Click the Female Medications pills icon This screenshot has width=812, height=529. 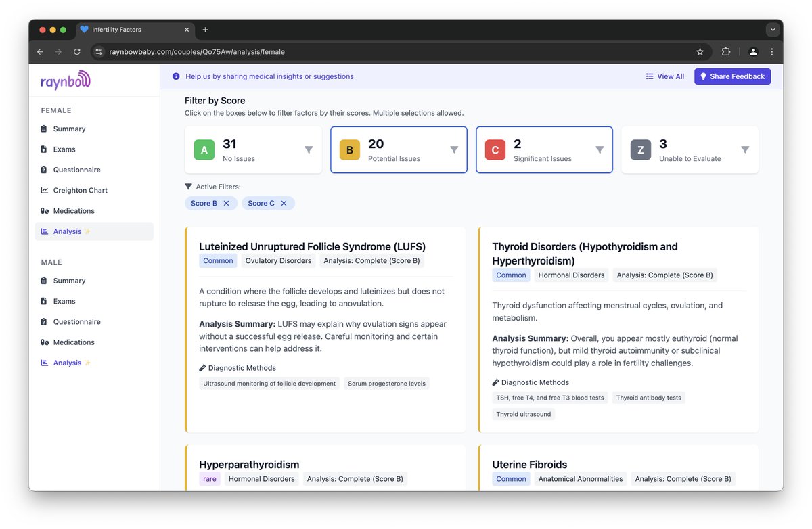click(x=45, y=211)
